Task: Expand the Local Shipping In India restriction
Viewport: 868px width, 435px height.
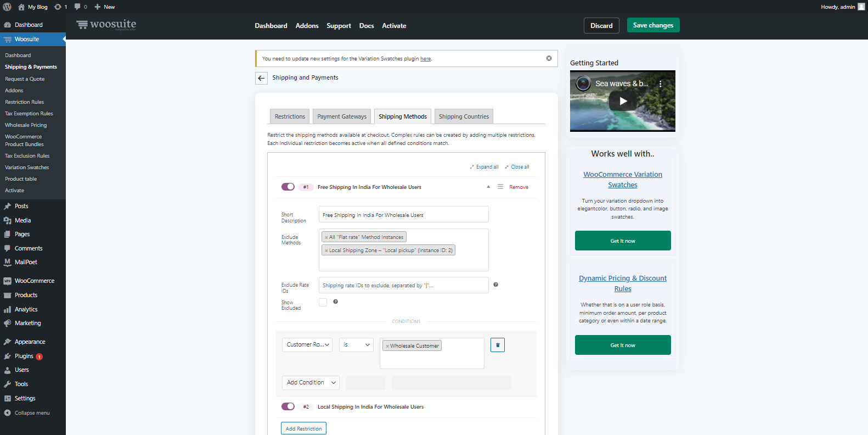Action: pyautogui.click(x=370, y=407)
